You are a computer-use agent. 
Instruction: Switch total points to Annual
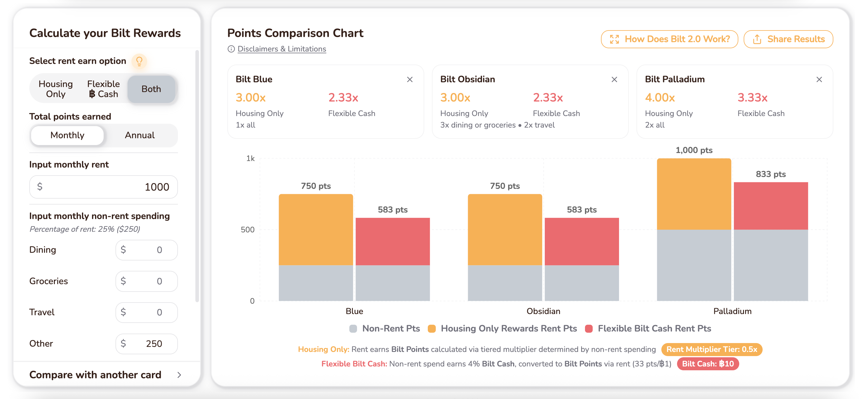click(140, 136)
